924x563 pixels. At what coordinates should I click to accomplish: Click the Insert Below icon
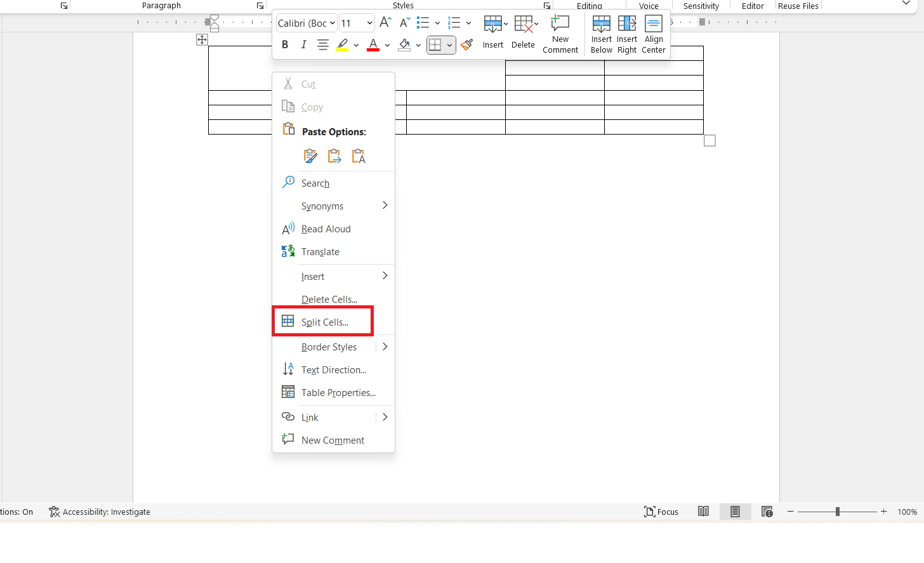click(x=601, y=35)
